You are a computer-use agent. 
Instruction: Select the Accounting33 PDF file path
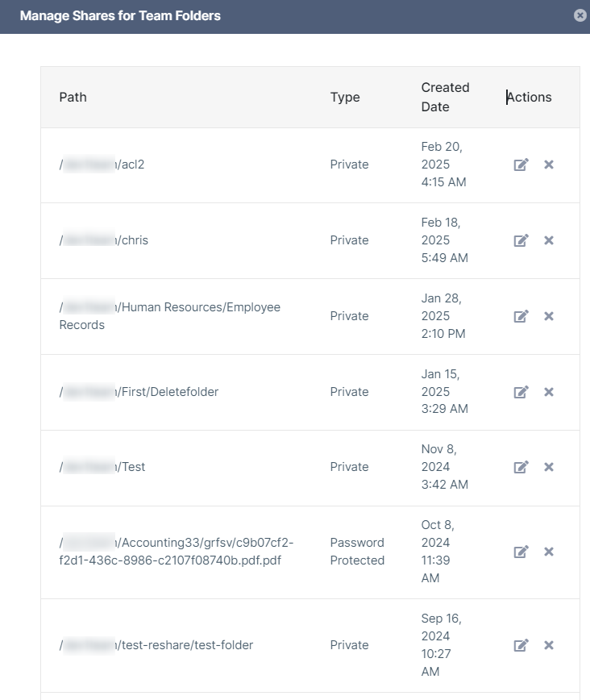[177, 552]
